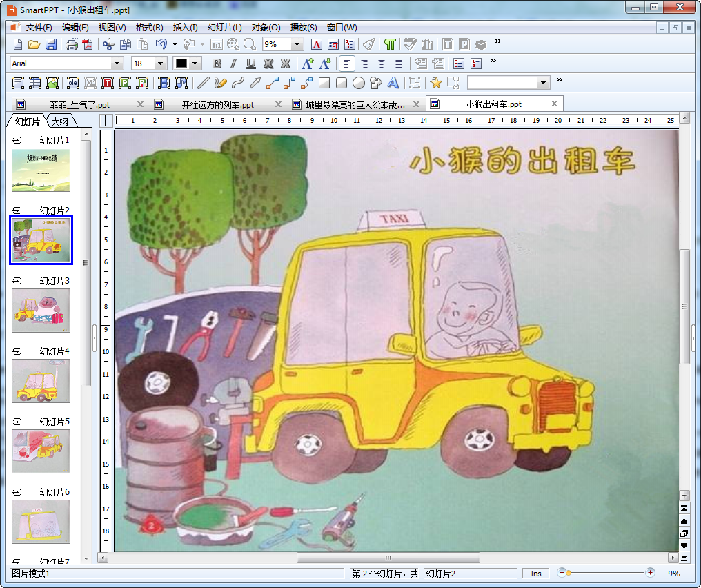701x588 pixels.
Task: Open the font name Arial dropdown
Action: coord(117,63)
